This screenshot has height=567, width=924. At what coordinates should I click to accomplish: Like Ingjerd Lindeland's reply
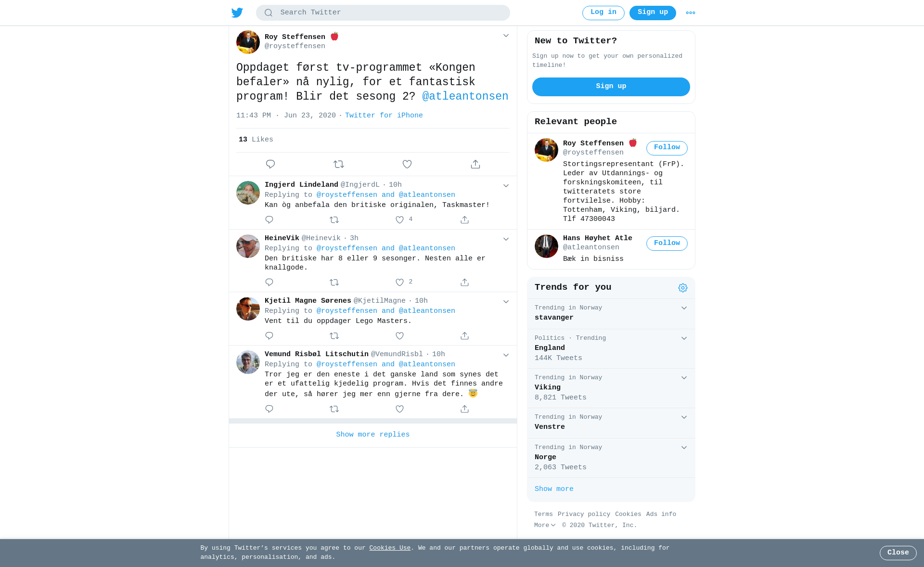pyautogui.click(x=399, y=219)
